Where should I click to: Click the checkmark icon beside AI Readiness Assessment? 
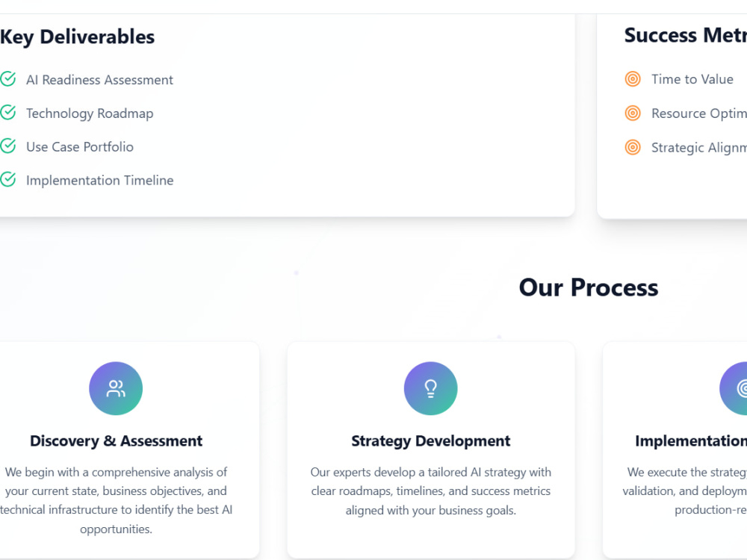point(8,79)
